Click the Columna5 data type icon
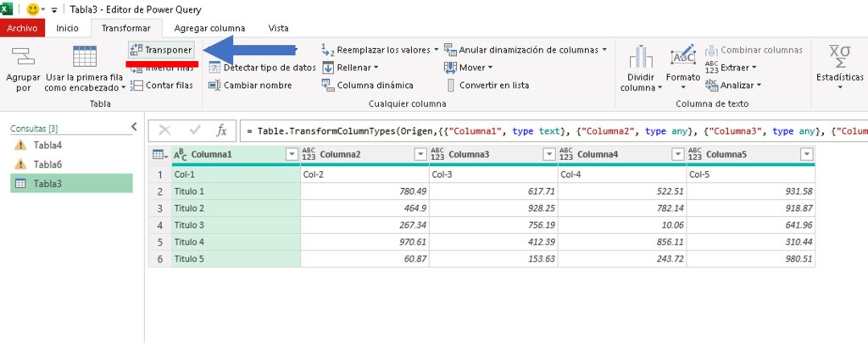The image size is (868, 343). (x=695, y=155)
